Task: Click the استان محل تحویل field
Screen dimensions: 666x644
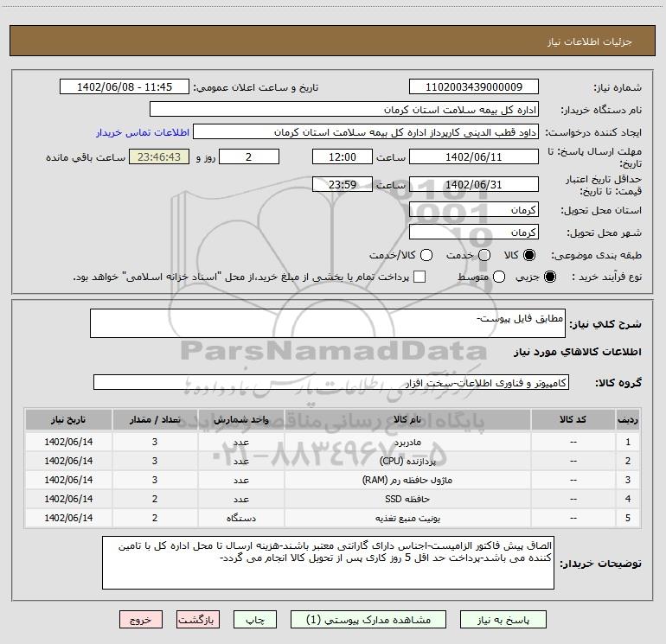Action: coord(474,209)
